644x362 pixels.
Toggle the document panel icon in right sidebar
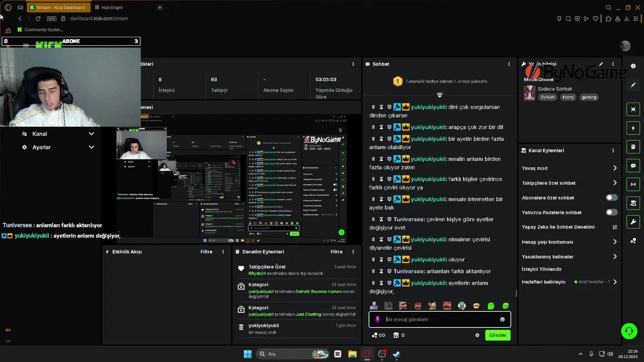click(x=633, y=147)
